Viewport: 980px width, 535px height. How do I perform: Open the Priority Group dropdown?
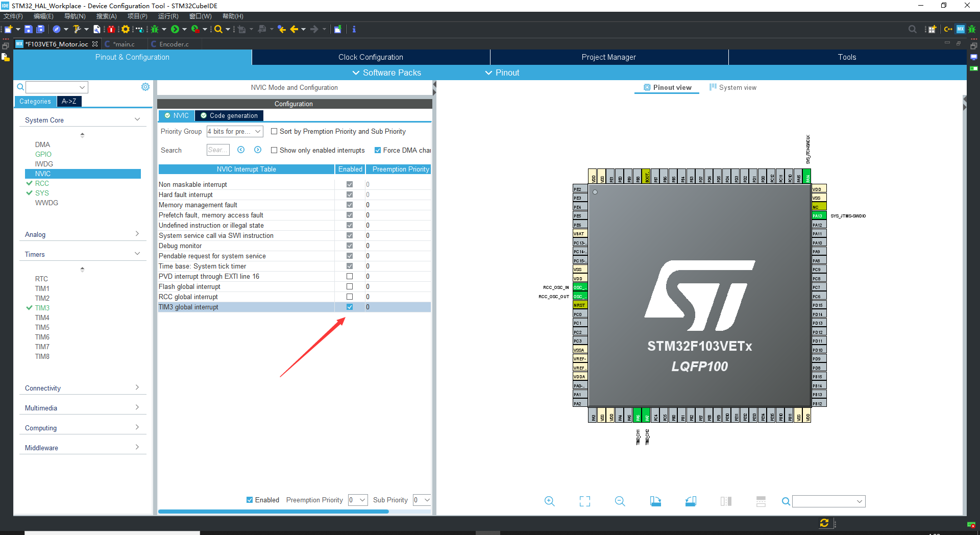235,131
